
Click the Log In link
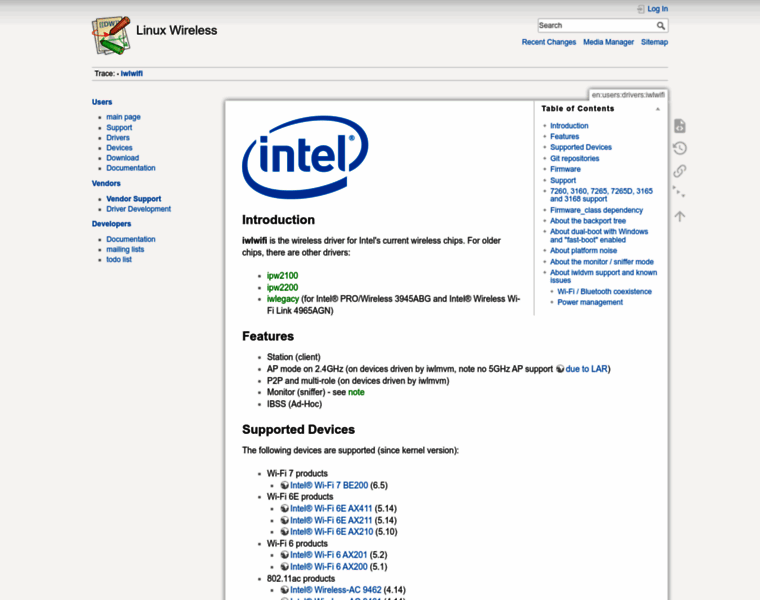(657, 9)
